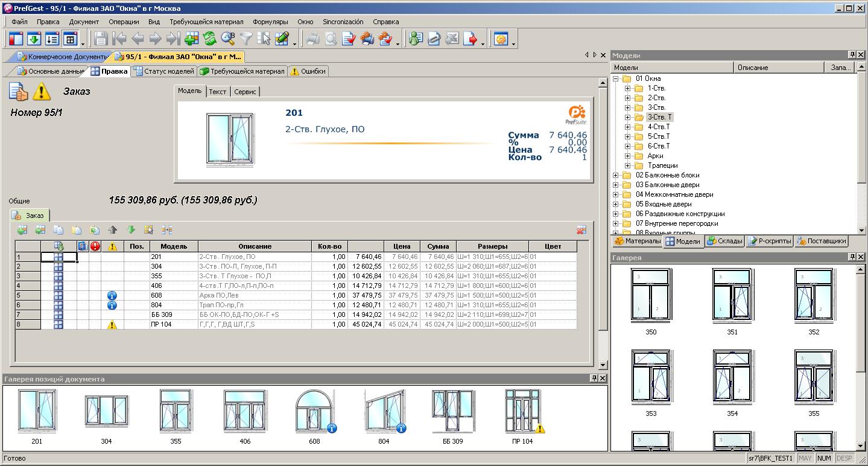868x466 pixels.
Task: Click the printer icon in main toolbar
Action: click(x=312, y=39)
